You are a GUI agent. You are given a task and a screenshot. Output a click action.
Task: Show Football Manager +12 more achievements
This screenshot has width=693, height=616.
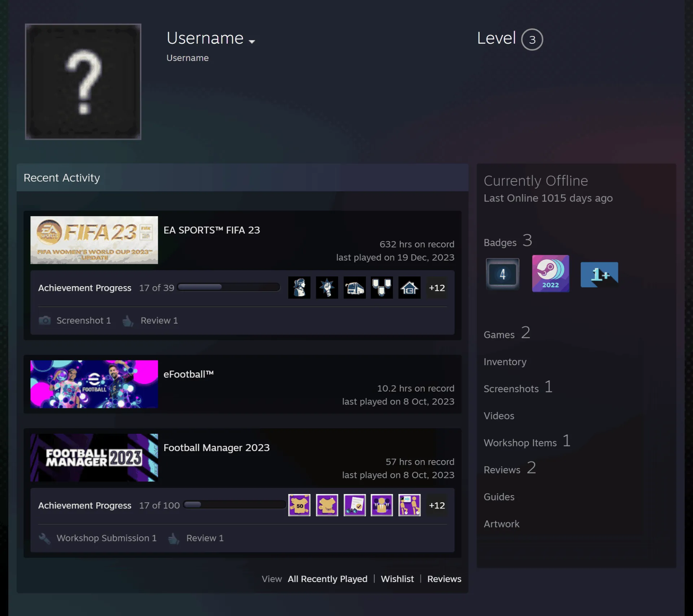[x=437, y=505]
